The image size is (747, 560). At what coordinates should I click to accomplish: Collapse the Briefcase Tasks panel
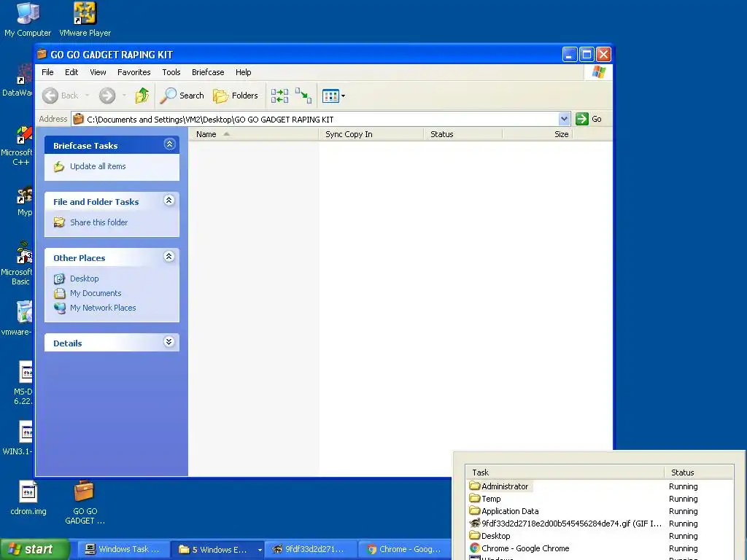(169, 144)
